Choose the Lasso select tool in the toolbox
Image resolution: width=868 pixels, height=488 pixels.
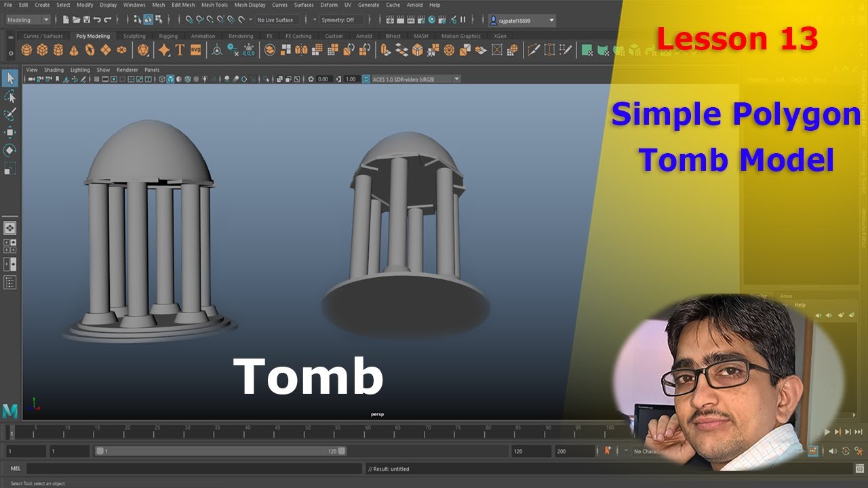tap(10, 97)
